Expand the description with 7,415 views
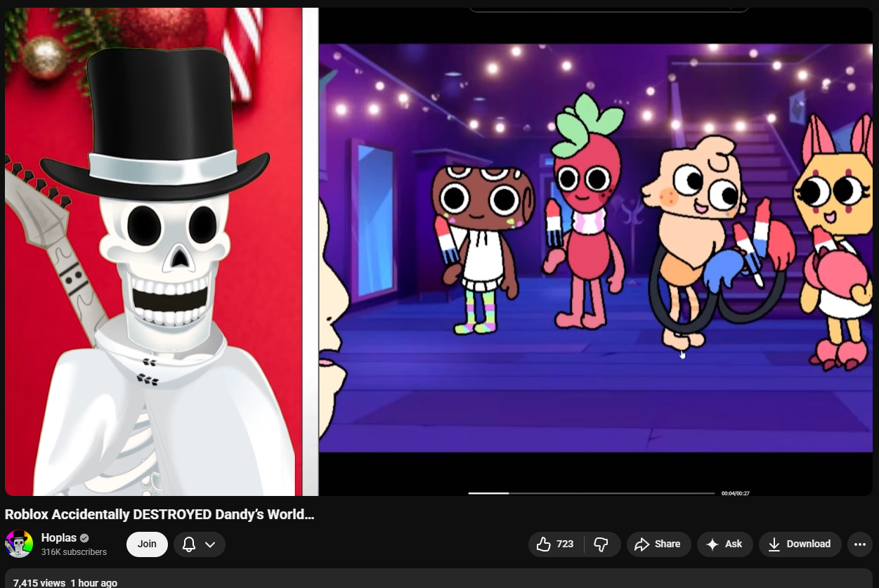 pos(439,579)
